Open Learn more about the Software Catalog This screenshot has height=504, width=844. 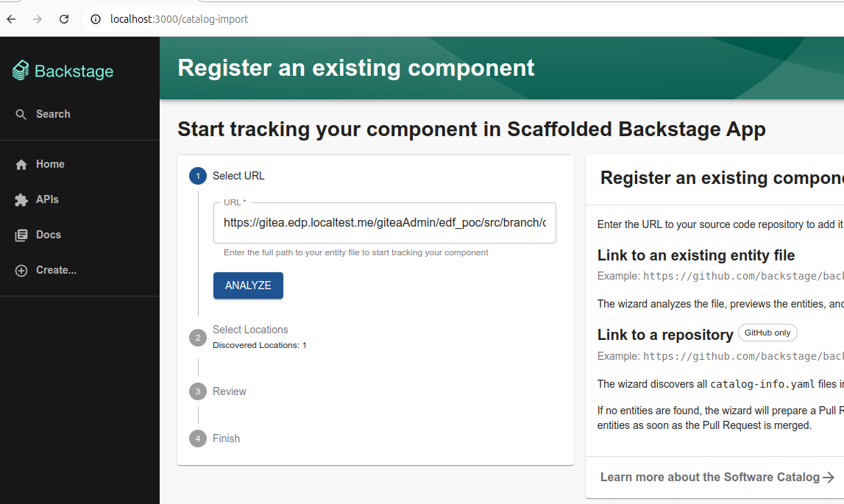[710, 477]
